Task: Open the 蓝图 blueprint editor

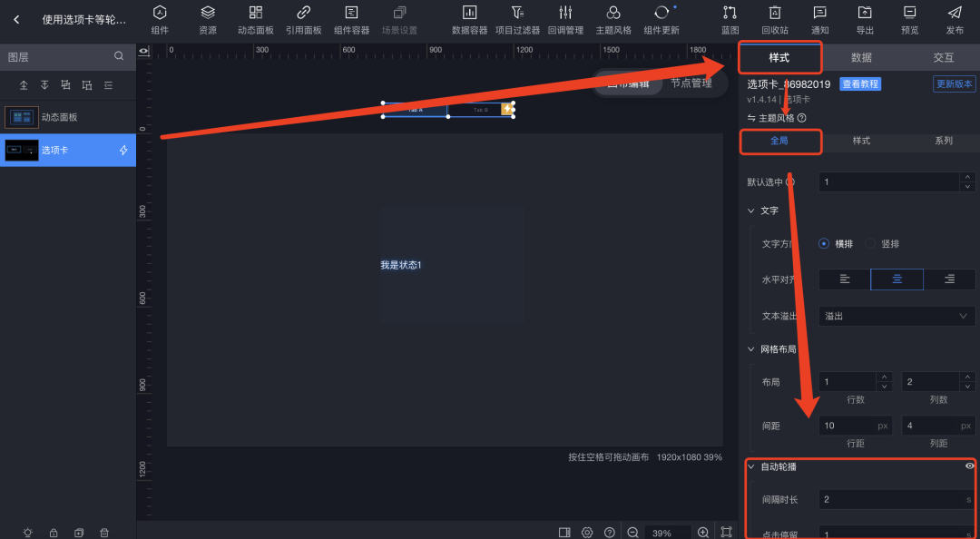Action: [730, 19]
